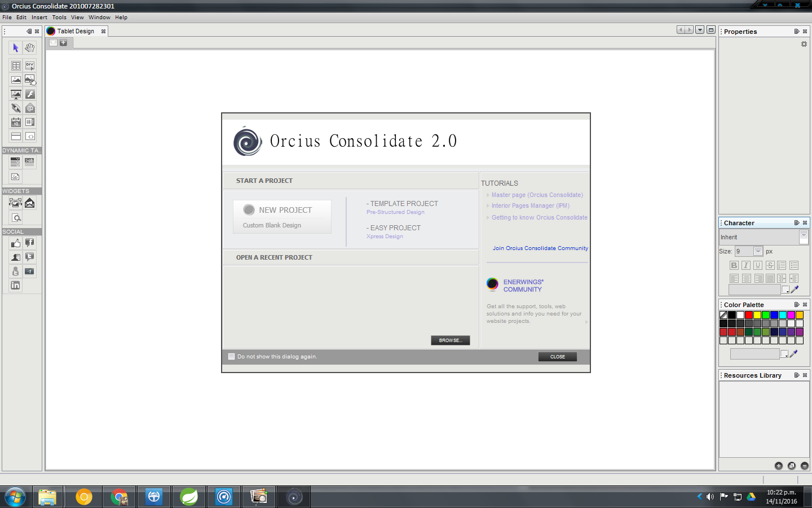Pick the yellow swatch in Color Palette
Image resolution: width=812 pixels, height=508 pixels.
(757, 315)
